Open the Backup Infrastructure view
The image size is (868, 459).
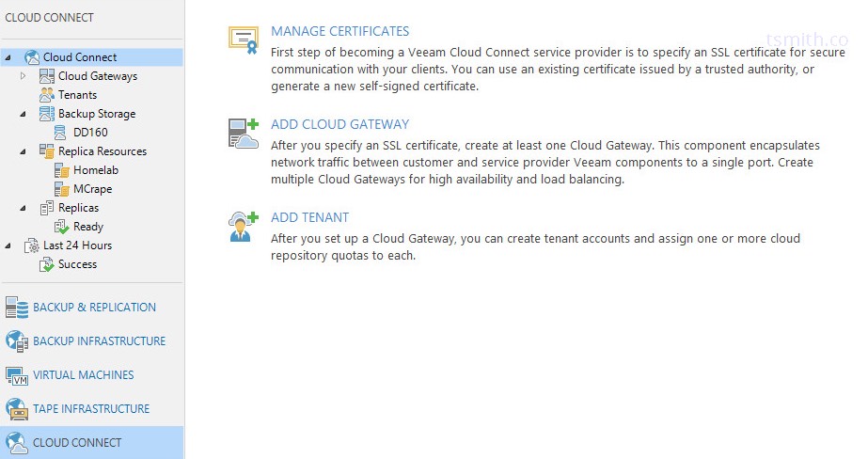98,341
